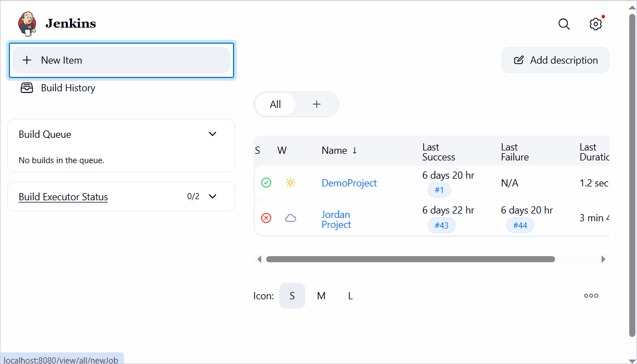Click the horizontal scrollbar left arrow

pos(259,259)
